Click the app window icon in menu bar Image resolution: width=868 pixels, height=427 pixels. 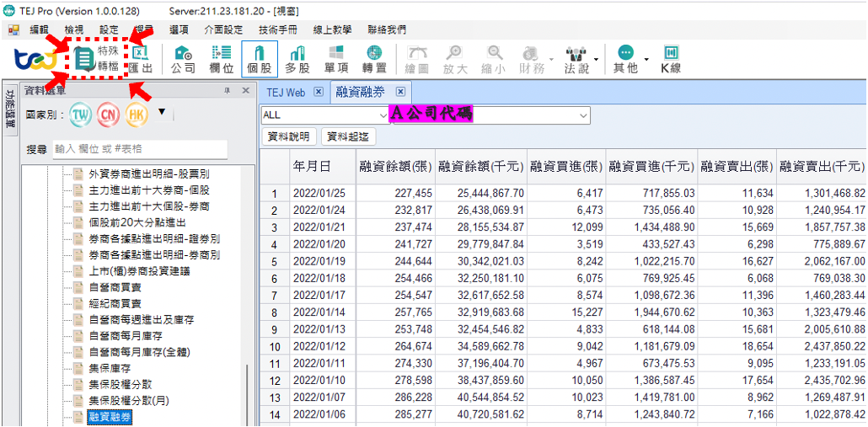(13, 29)
